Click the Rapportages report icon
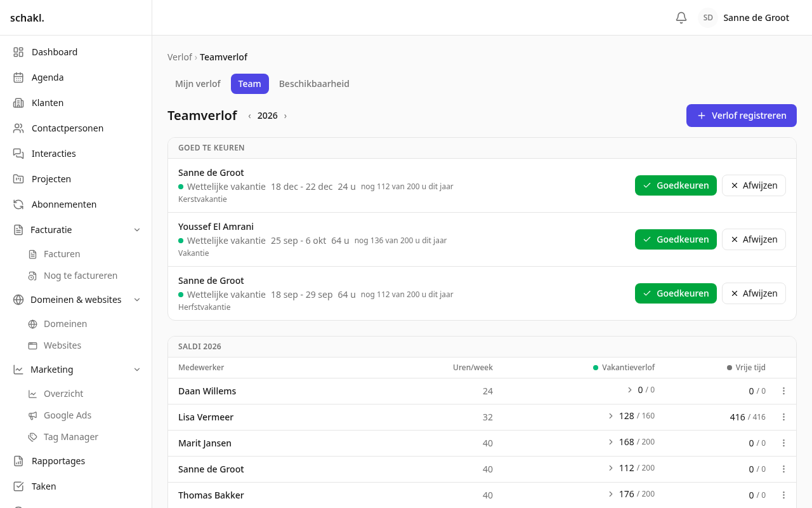This screenshot has height=508, width=812. (18, 461)
